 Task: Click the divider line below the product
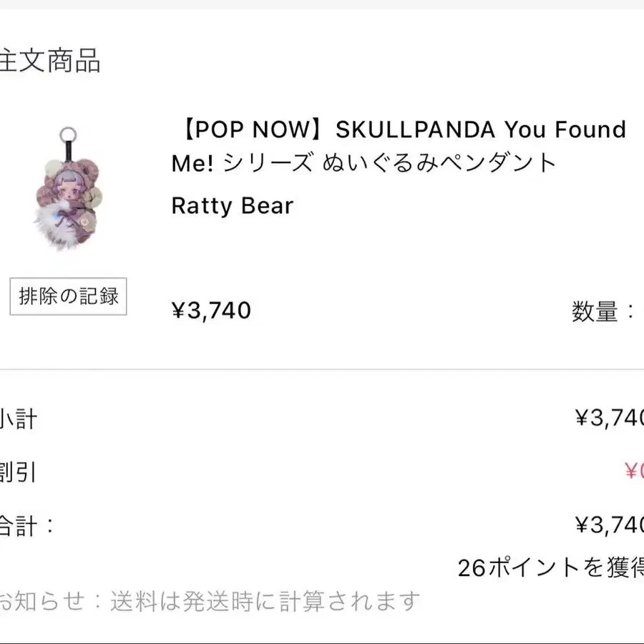coord(322,369)
